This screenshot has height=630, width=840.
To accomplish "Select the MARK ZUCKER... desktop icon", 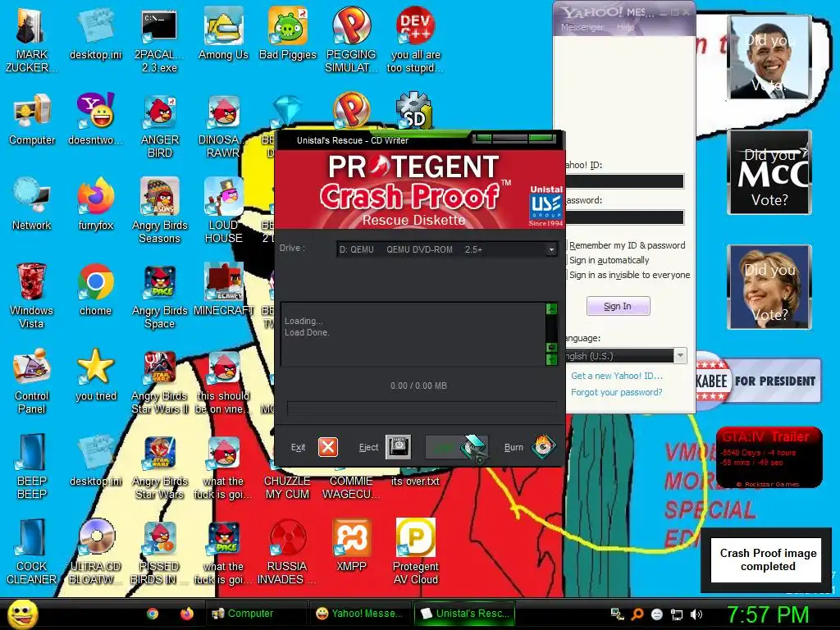I will [x=32, y=40].
